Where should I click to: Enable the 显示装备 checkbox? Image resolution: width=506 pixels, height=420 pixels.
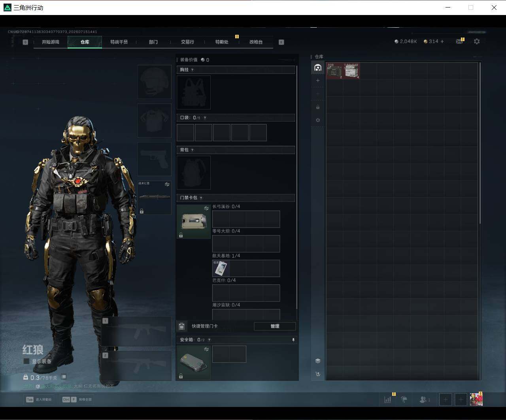[26, 361]
